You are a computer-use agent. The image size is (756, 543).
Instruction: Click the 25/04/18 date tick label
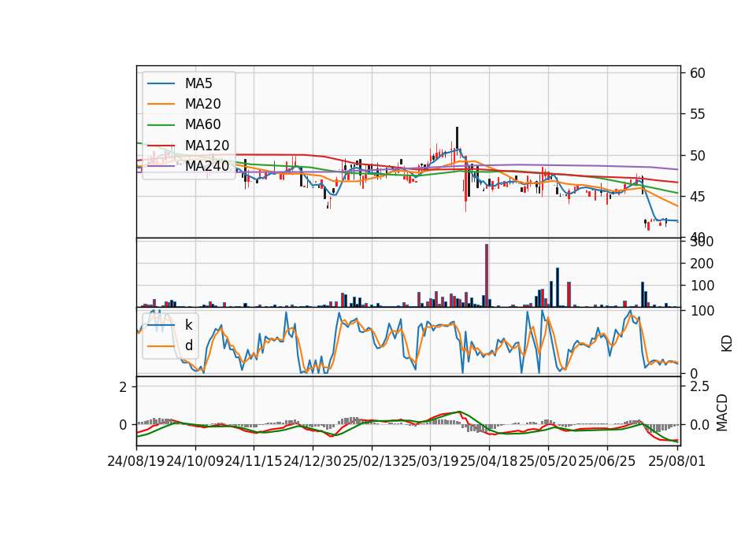pos(489,462)
